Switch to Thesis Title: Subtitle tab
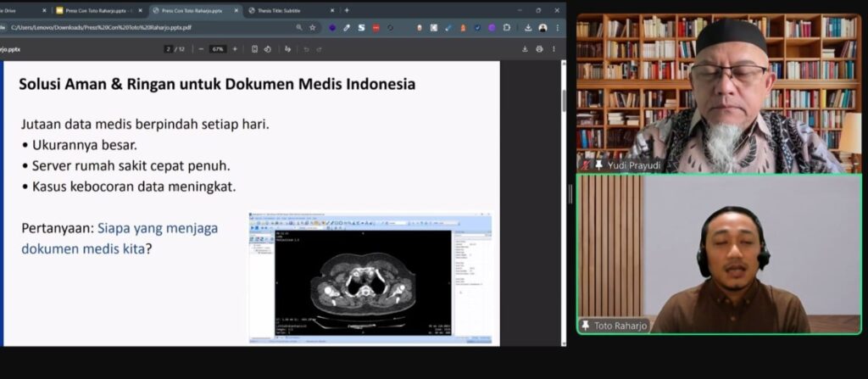This screenshot has width=868, height=379. [287, 10]
